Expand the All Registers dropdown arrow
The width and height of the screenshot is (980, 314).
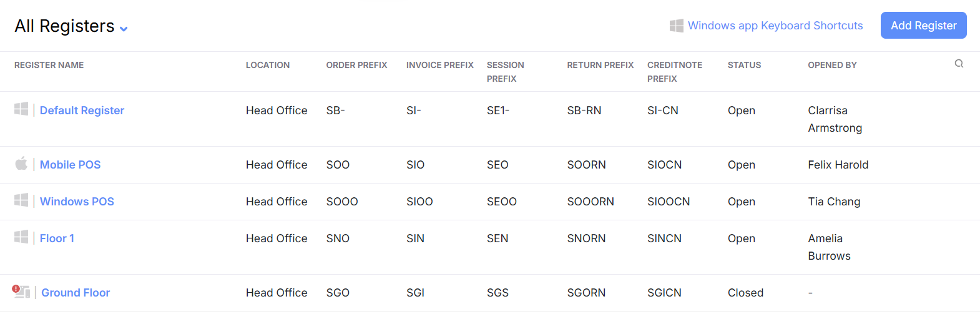pyautogui.click(x=124, y=29)
